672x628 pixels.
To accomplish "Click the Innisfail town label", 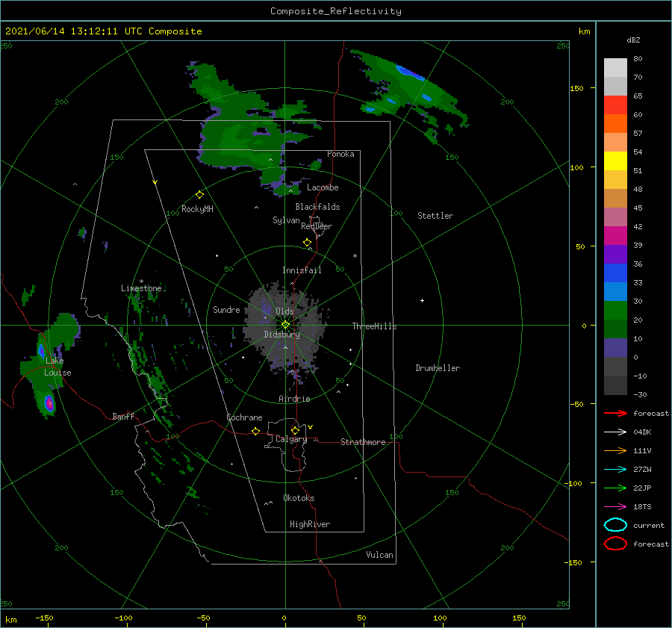I will tap(302, 270).
